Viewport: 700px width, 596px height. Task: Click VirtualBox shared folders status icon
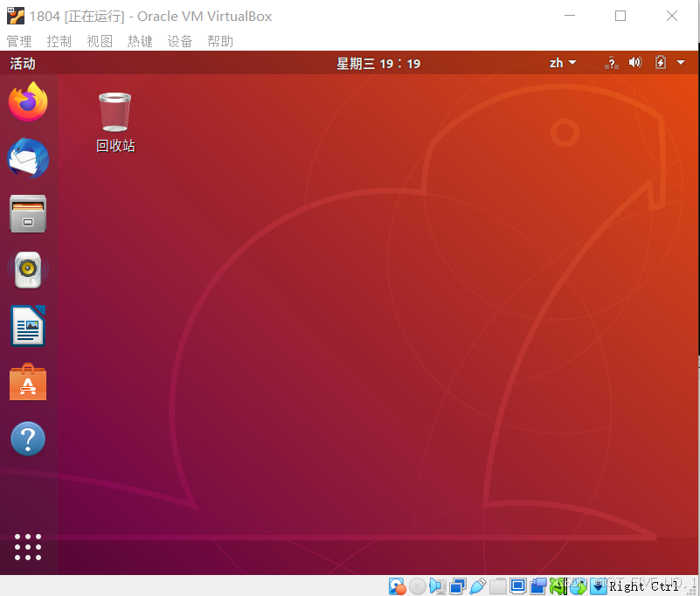[x=498, y=586]
